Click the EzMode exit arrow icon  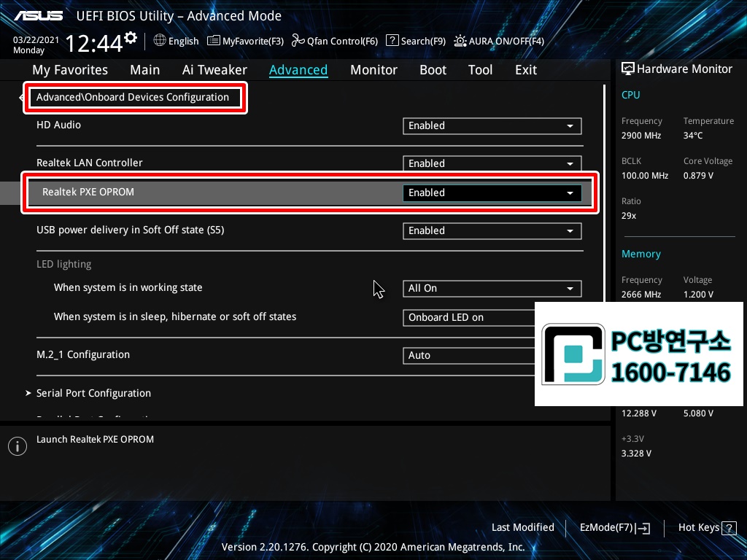tap(643, 528)
